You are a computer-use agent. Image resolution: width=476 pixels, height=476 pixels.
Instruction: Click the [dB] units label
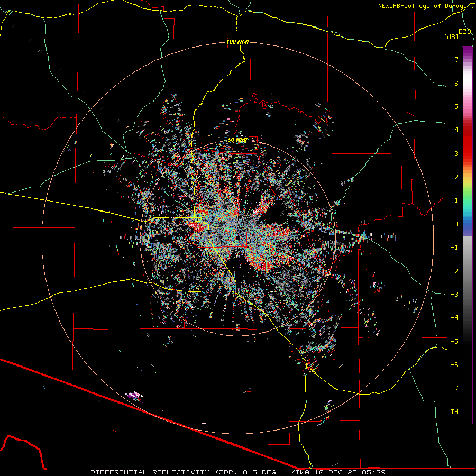coord(451,36)
